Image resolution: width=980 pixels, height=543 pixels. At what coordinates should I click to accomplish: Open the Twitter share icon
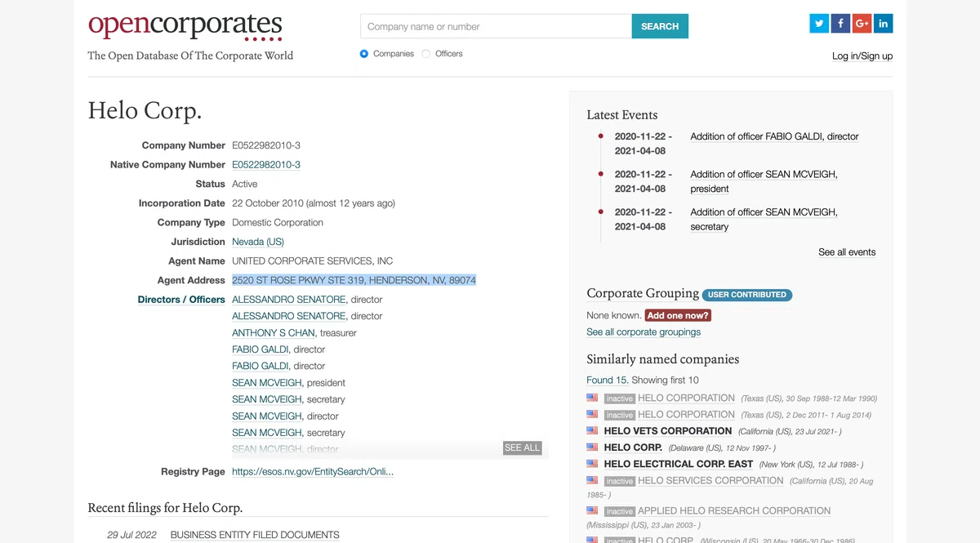(x=819, y=24)
